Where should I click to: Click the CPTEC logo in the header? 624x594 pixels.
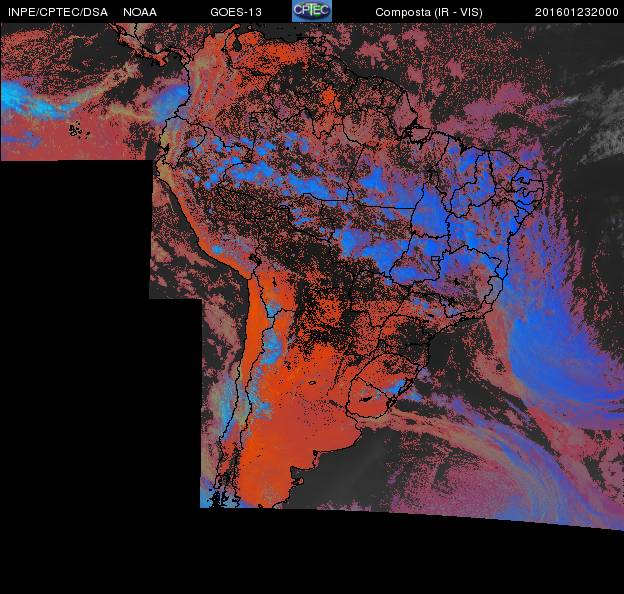[312, 11]
